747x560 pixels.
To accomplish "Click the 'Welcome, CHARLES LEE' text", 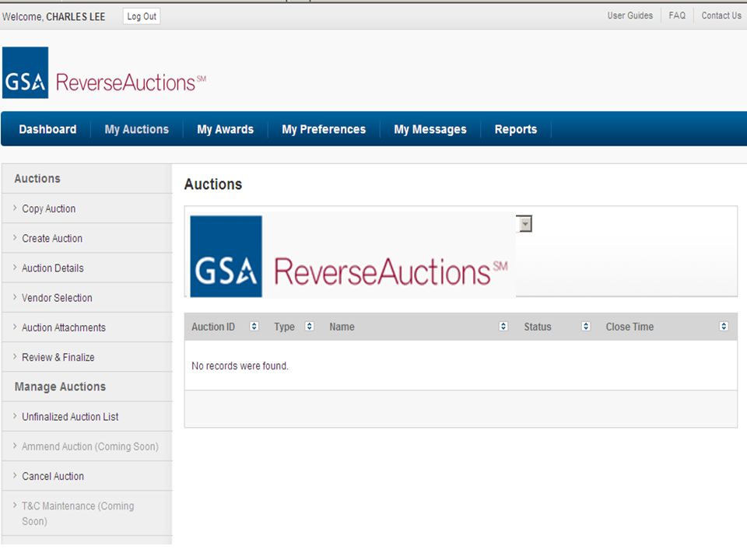I will (54, 16).
